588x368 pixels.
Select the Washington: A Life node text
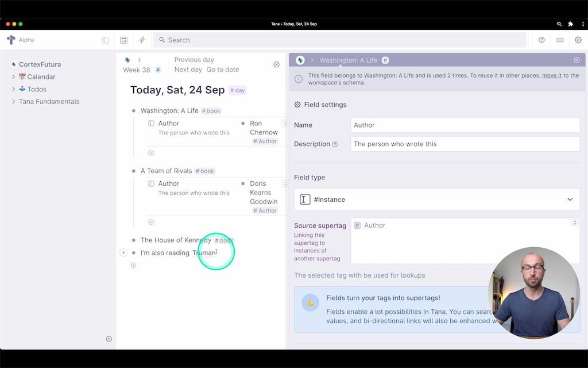[169, 111]
